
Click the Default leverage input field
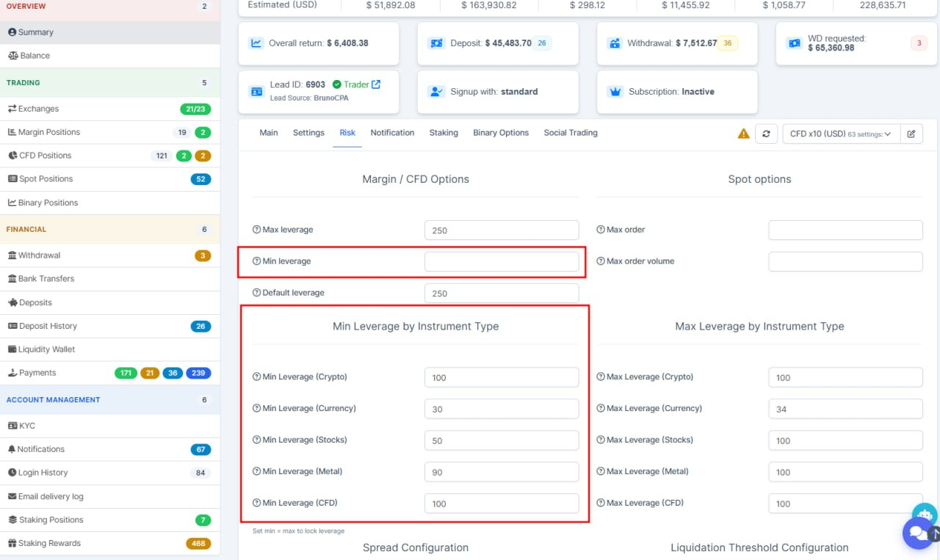tap(502, 294)
